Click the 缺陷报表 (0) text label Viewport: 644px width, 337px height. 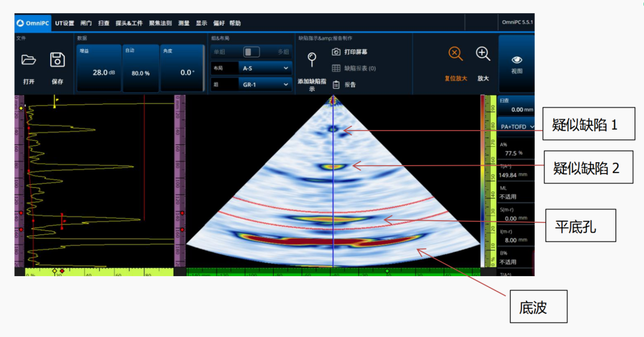click(360, 68)
